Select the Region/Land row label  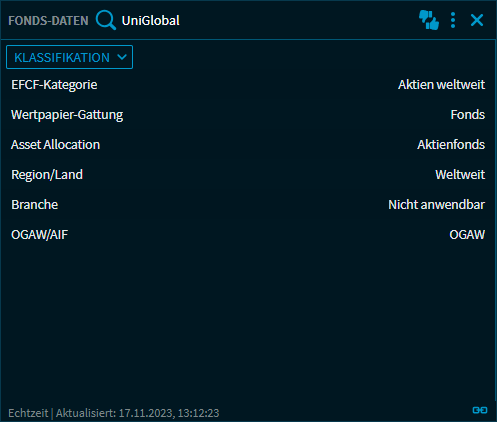47,175
